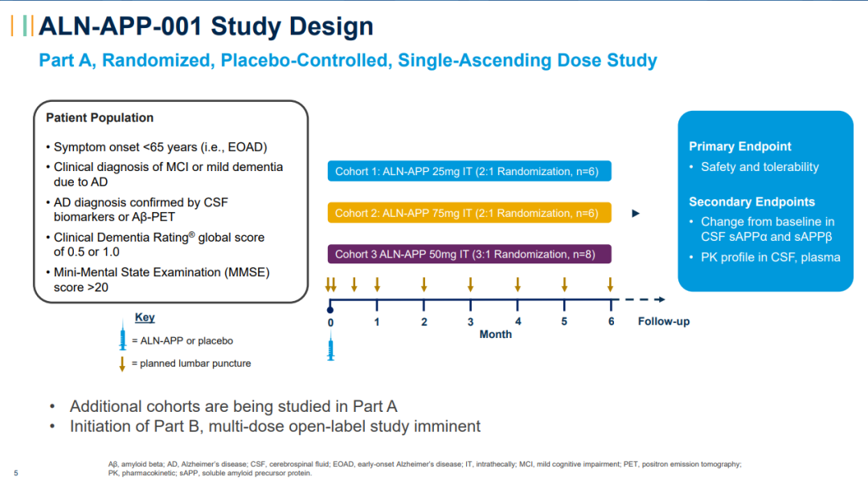This screenshot has width=868, height=481.
Task: Select the Cohort 1 ALN-APP 25mg blue bar
Action: click(469, 171)
